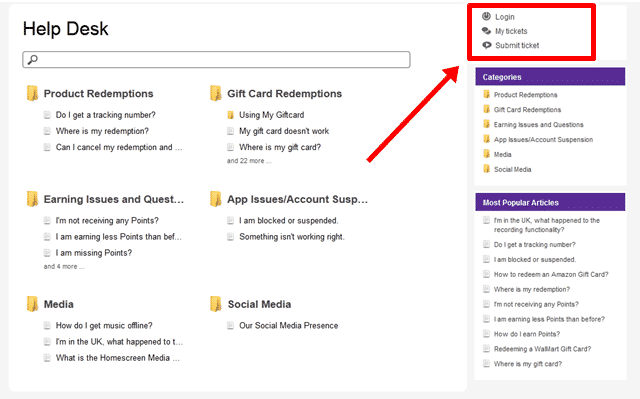Open Gift Card Redemptions category heading

284,94
